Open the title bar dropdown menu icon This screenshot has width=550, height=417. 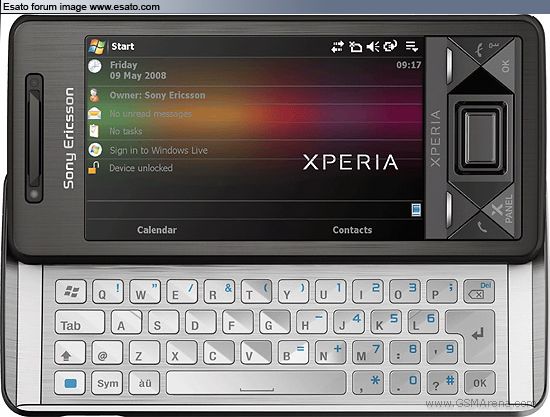point(411,46)
